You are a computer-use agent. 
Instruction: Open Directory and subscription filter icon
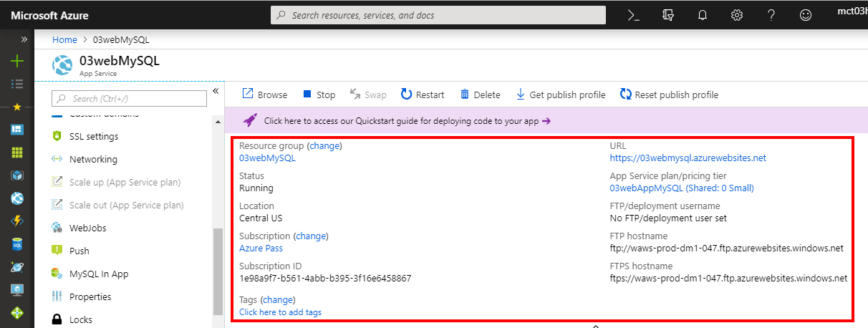668,15
